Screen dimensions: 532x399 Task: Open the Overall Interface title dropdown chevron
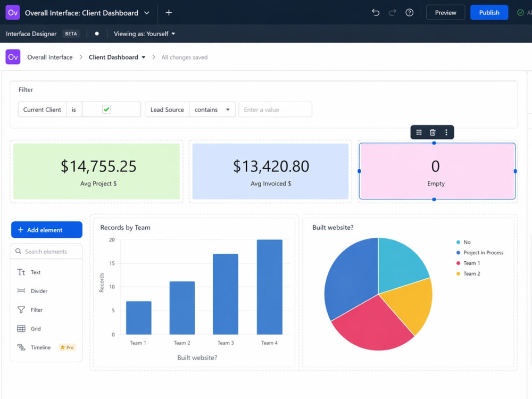(147, 13)
